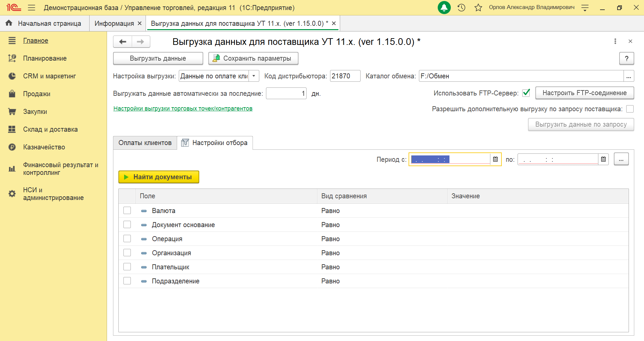Open favorites star icon
This screenshot has width=644, height=341.
(478, 7)
